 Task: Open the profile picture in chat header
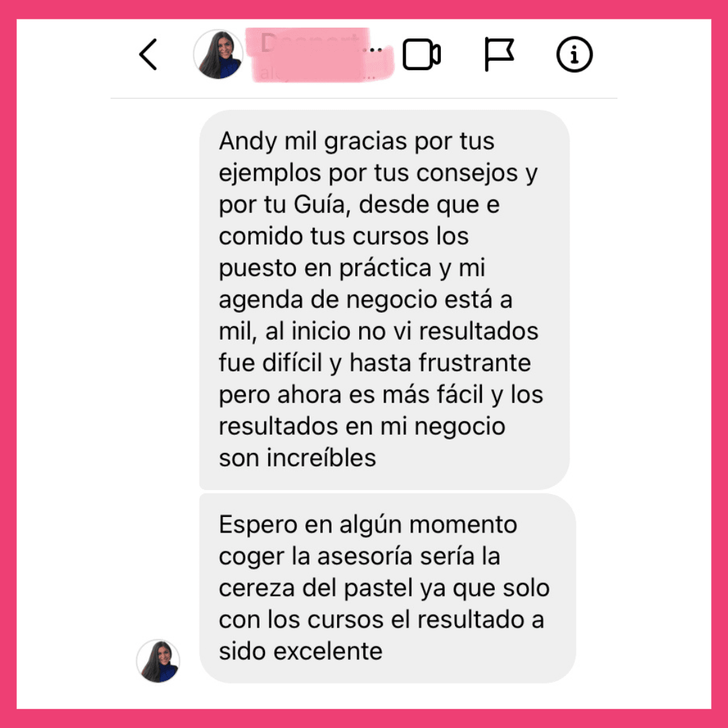click(218, 55)
